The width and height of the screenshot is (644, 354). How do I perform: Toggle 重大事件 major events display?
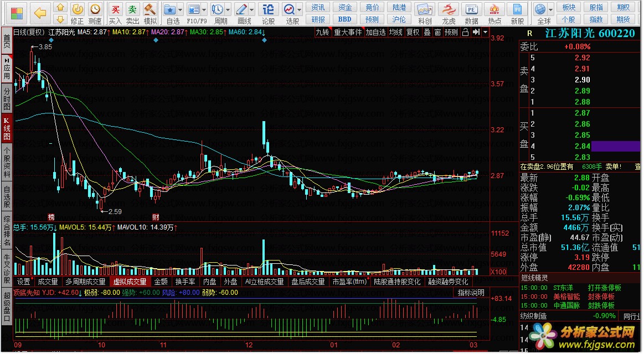coord(347,32)
